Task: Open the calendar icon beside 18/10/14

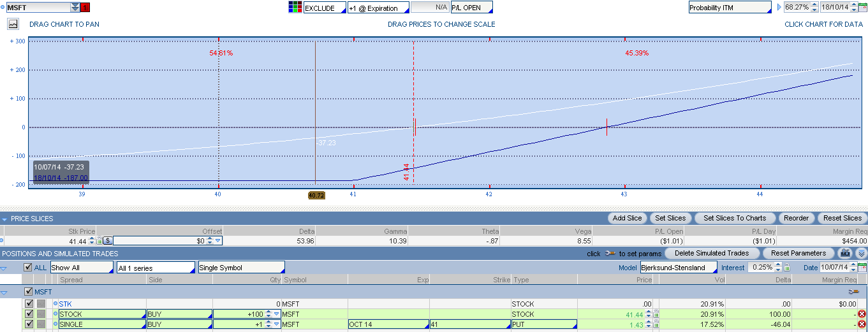Action: coord(862,8)
